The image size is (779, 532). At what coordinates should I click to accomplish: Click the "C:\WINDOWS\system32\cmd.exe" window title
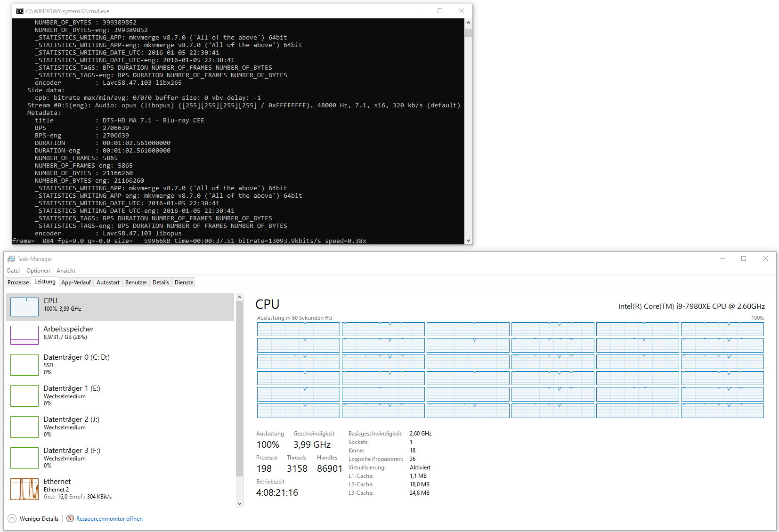tap(67, 11)
